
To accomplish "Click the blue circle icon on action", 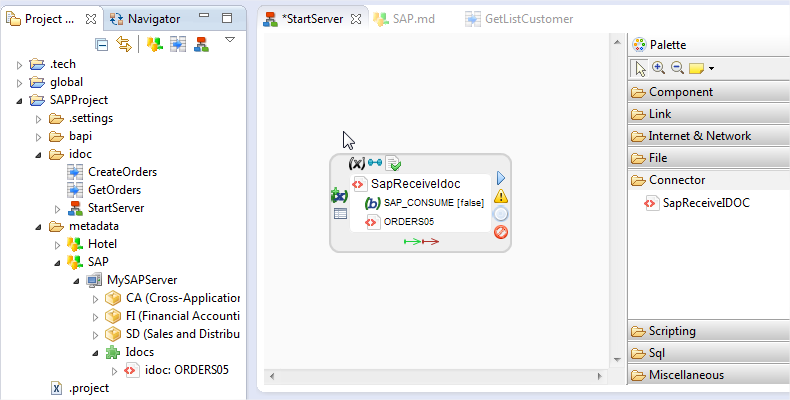I will pos(501,214).
